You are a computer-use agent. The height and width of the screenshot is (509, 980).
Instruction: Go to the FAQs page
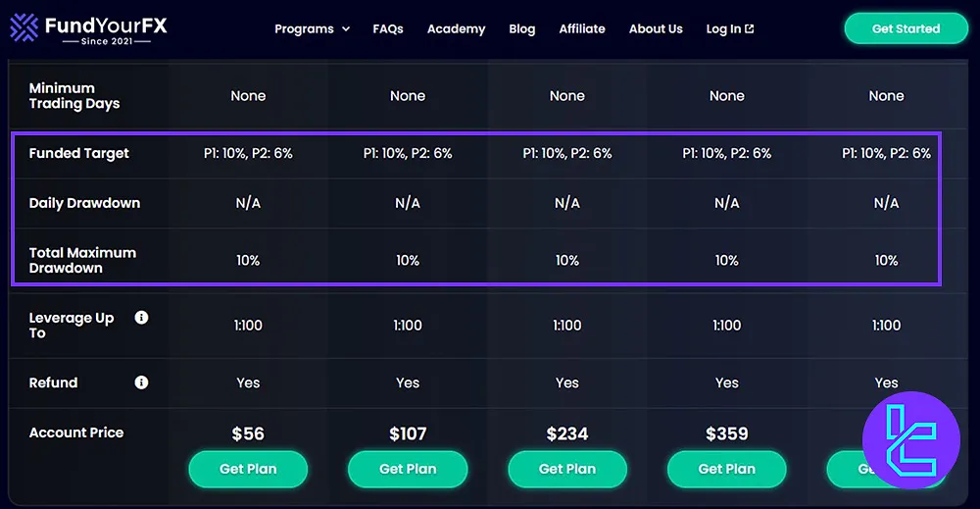point(387,28)
